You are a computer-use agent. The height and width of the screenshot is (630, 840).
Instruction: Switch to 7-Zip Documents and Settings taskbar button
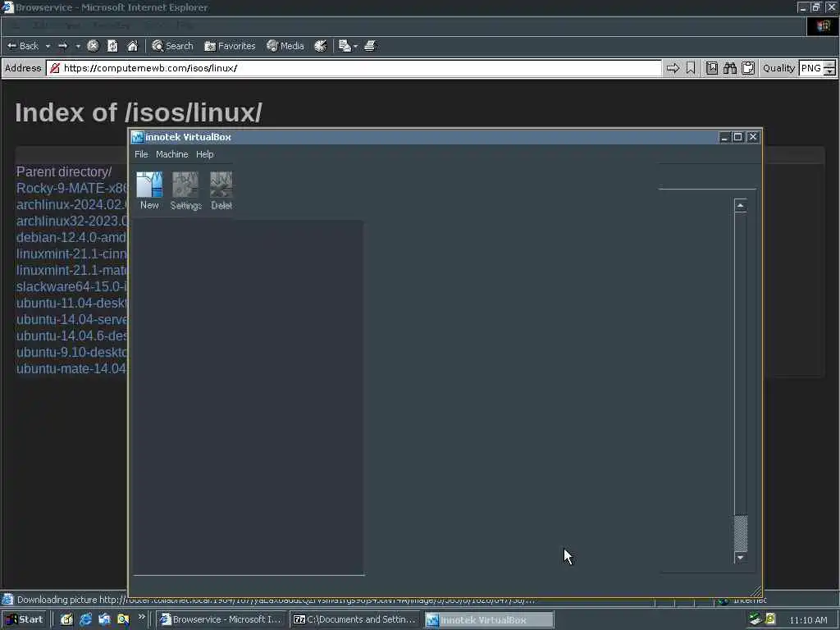coord(356,620)
